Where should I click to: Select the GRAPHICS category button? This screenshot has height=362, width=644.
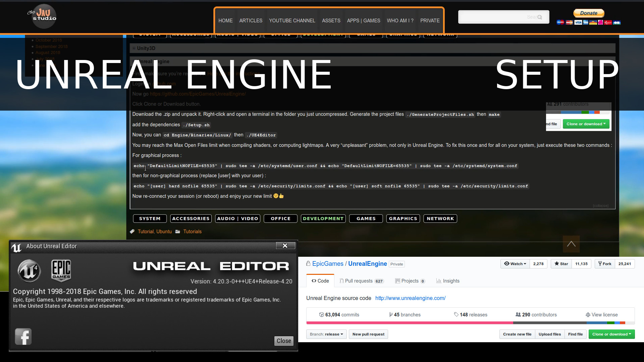(403, 219)
